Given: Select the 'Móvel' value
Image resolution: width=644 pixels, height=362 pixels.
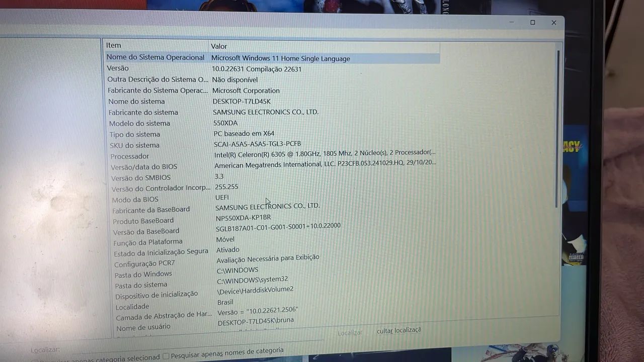Looking at the screenshot, I should pos(225,239).
